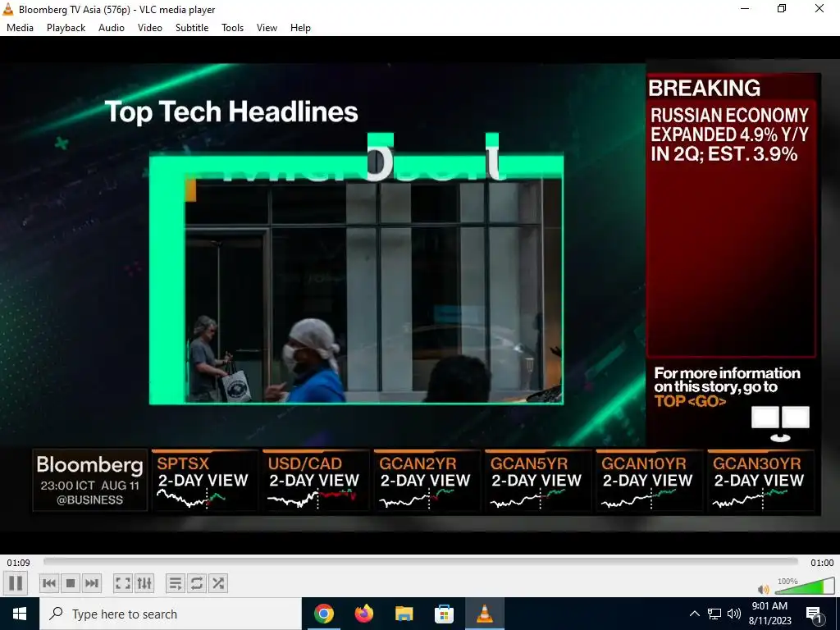The height and width of the screenshot is (630, 840).
Task: Close the VLC media player window
Action: (x=819, y=8)
